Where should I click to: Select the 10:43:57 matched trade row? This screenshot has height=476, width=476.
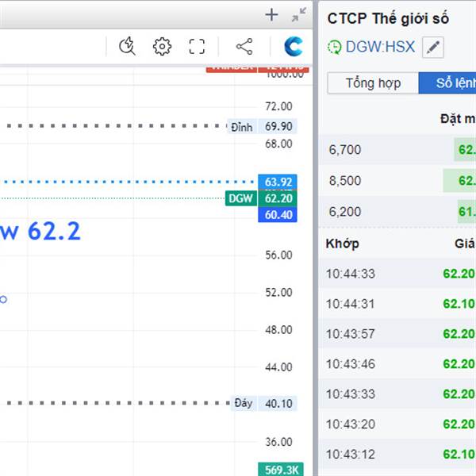click(397, 334)
